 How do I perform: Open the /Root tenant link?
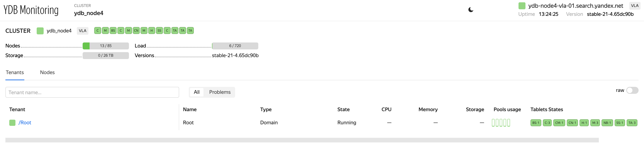[x=25, y=123]
